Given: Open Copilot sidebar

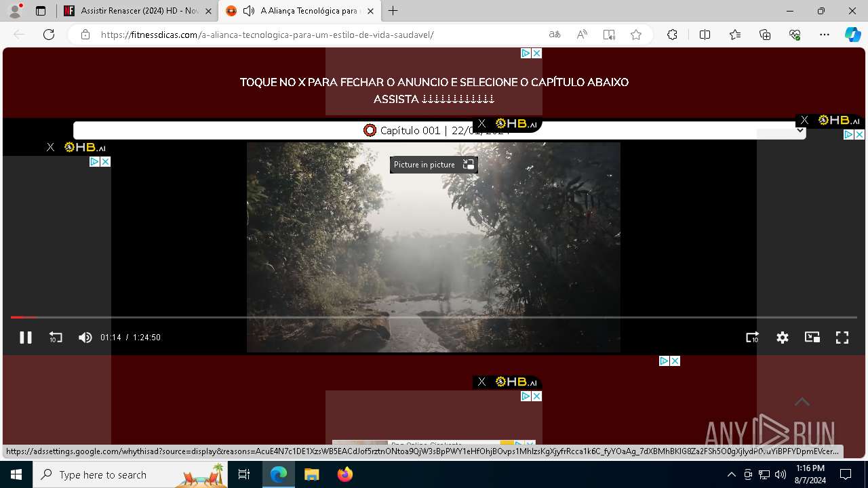Looking at the screenshot, I should pyautogui.click(x=852, y=35).
